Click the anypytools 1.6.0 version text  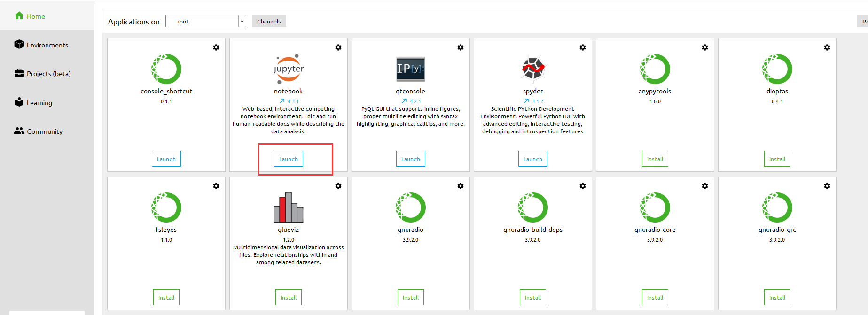[x=655, y=101]
